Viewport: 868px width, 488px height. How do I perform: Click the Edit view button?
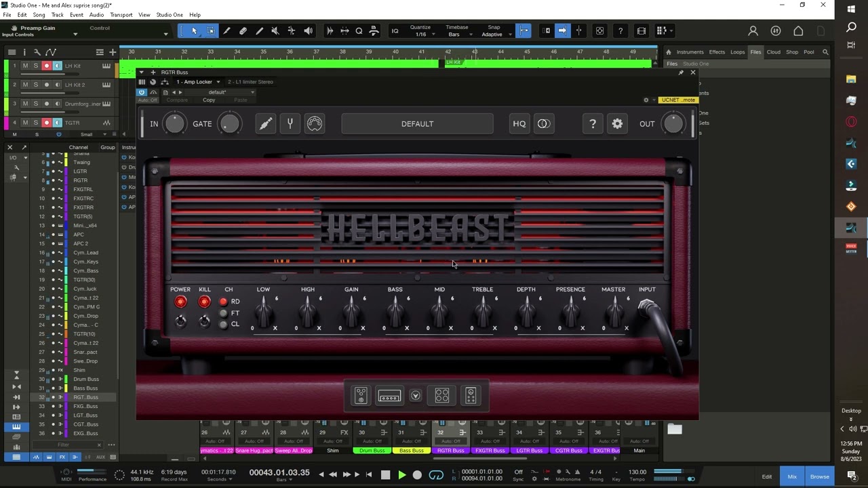point(766,476)
